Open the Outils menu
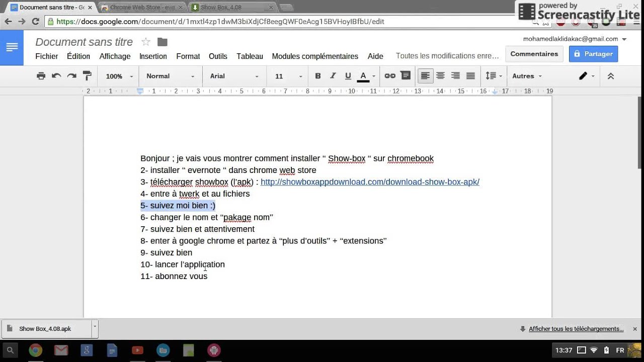Image resolution: width=644 pixels, height=362 pixels. (x=218, y=56)
